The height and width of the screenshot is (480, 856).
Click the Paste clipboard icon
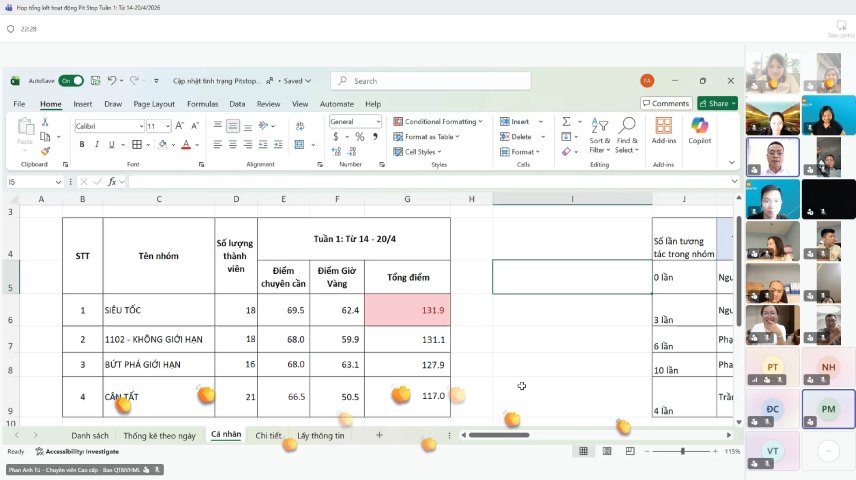(25, 127)
